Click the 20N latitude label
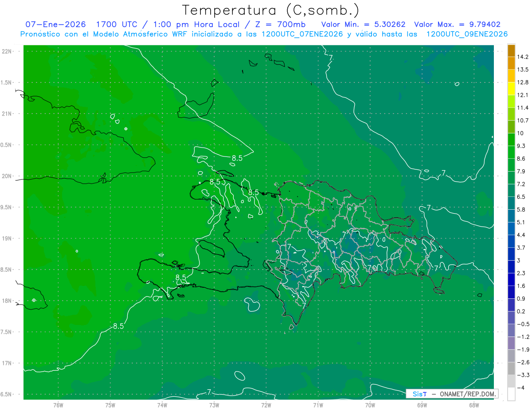This screenshot has width=532, height=411. 7,176
